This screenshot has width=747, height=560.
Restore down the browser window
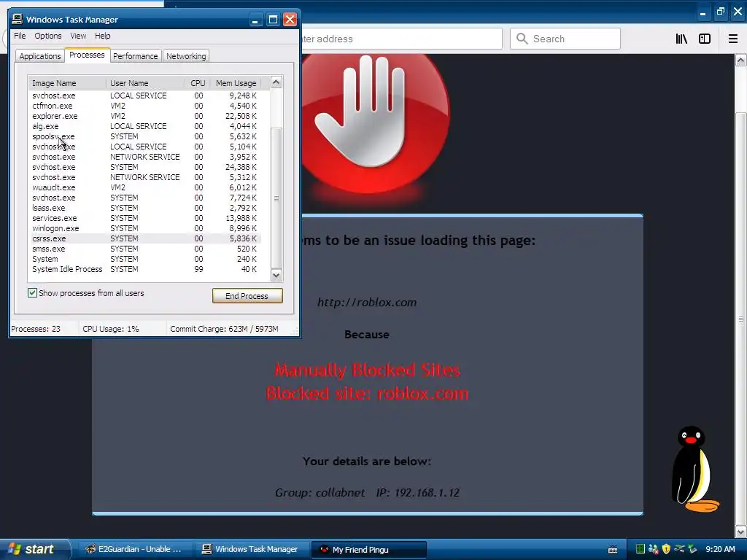pos(720,12)
